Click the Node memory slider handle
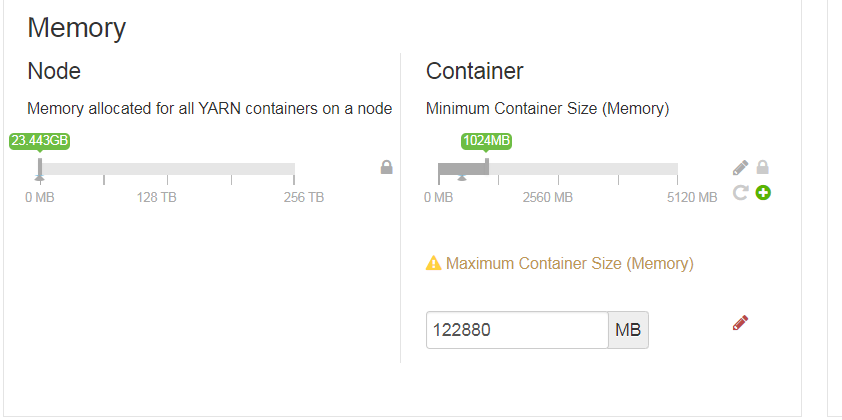The image size is (842, 420). point(40,168)
